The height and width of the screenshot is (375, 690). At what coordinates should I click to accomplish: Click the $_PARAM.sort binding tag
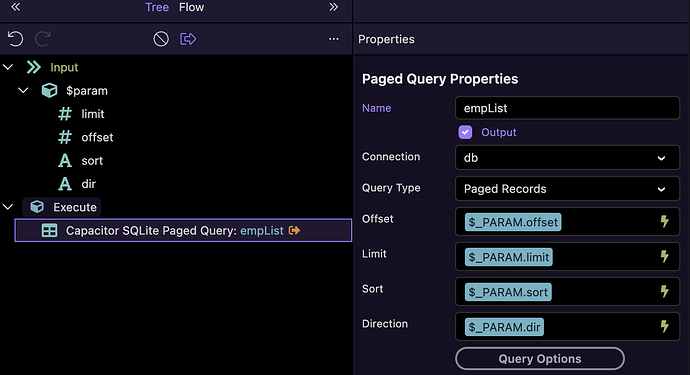pyautogui.click(x=508, y=292)
